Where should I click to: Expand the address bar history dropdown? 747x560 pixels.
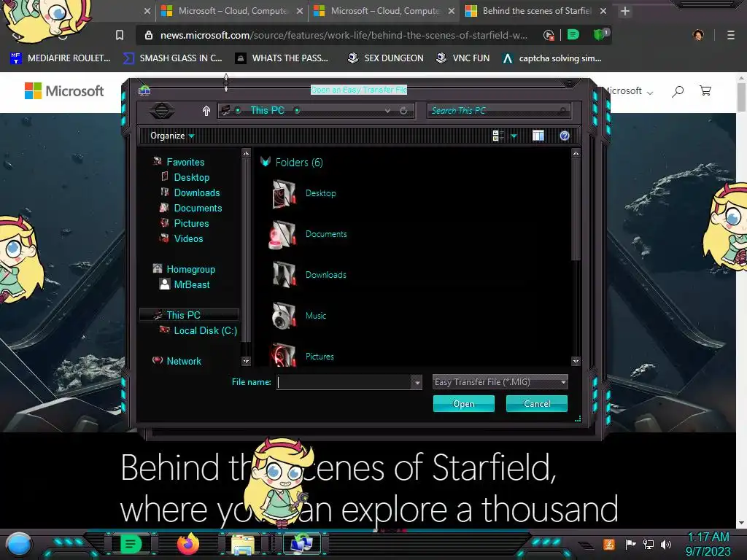click(387, 111)
